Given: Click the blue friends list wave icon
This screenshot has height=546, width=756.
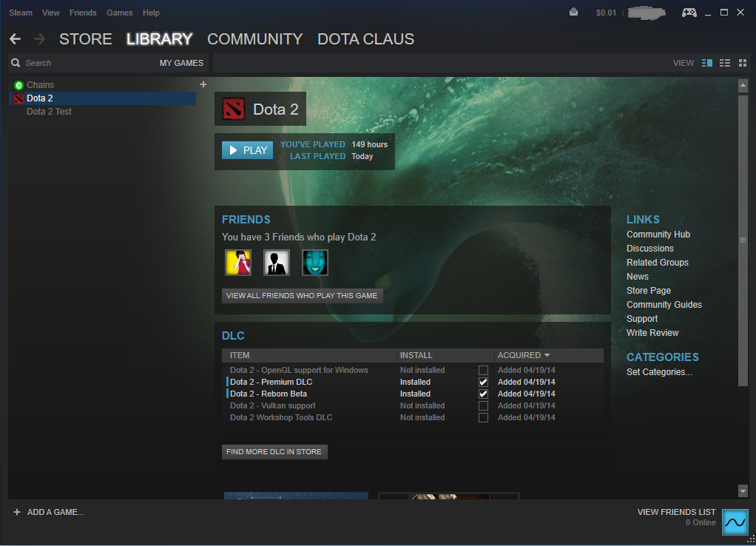Looking at the screenshot, I should coord(735,522).
